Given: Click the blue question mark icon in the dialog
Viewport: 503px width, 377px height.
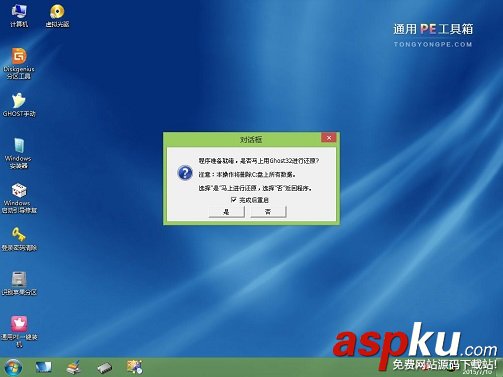Looking at the screenshot, I should (x=185, y=173).
